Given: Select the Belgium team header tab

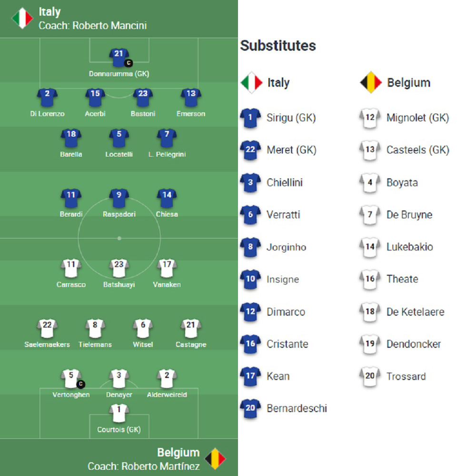Looking at the screenshot, I should point(178,452).
